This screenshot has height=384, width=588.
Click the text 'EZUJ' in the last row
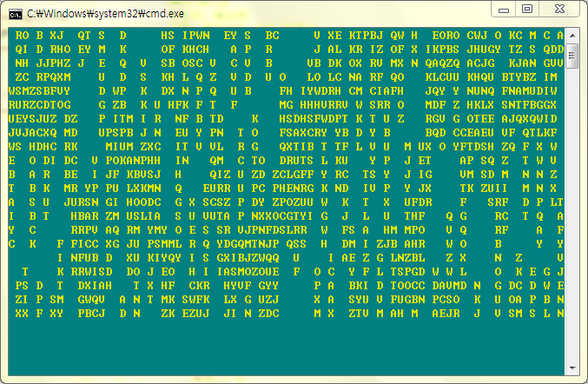click(x=195, y=314)
